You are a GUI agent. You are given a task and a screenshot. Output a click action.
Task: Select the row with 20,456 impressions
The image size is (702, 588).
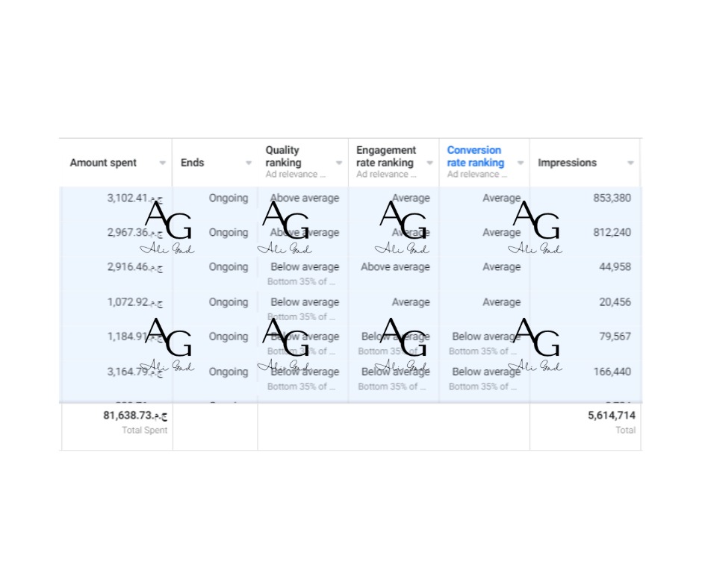(x=350, y=308)
